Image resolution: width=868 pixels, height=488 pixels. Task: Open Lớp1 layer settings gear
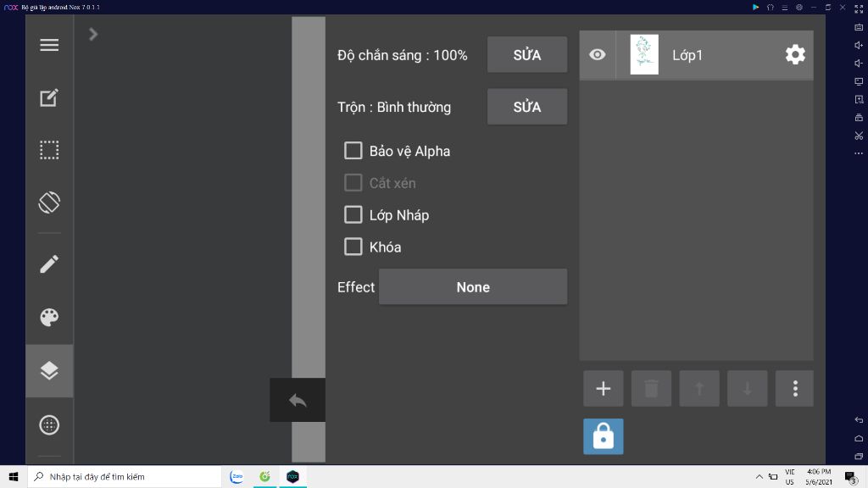click(795, 55)
